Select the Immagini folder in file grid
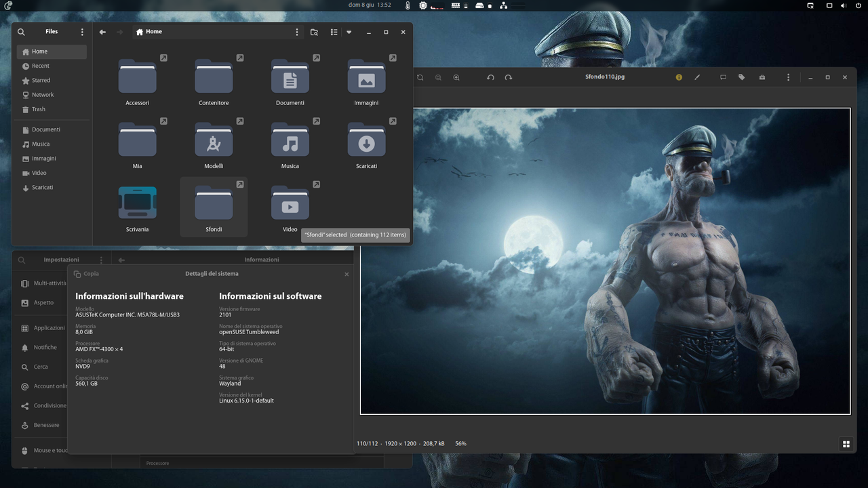Viewport: 868px width, 488px height. click(x=366, y=76)
